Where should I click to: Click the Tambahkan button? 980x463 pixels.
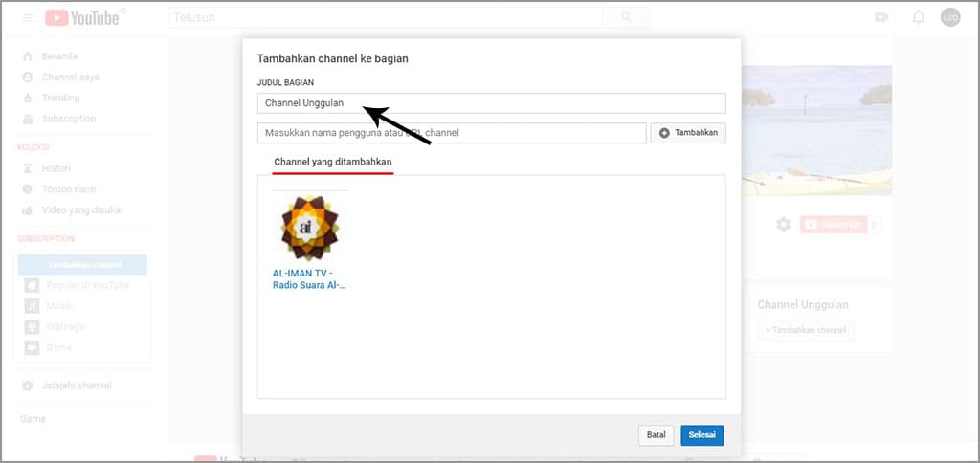click(x=688, y=133)
